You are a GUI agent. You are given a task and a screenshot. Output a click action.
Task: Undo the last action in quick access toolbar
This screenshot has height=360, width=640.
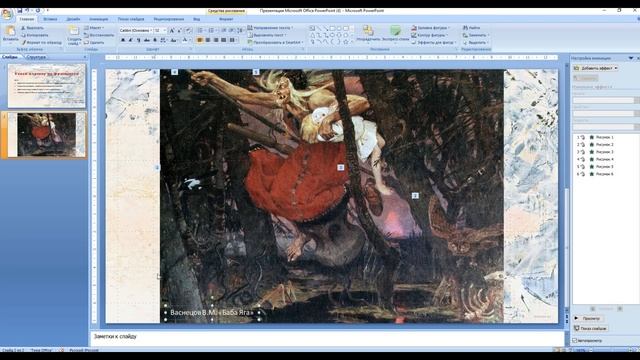click(x=27, y=11)
